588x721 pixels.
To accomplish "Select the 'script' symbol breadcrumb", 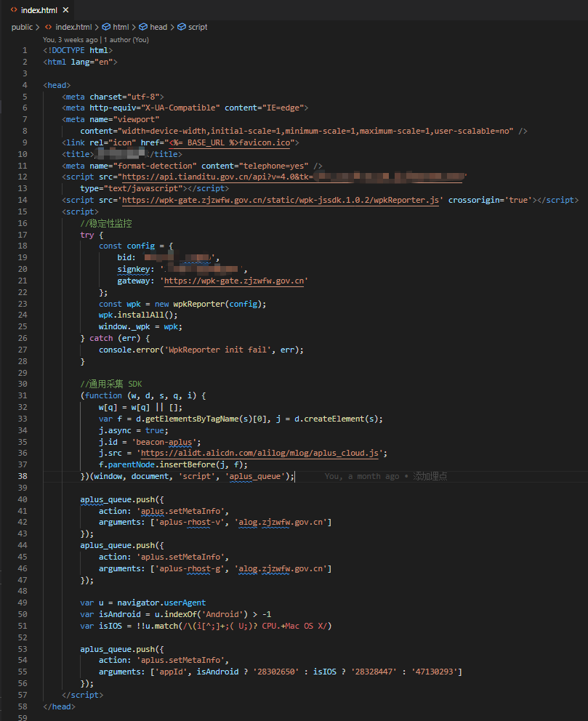I will click(198, 27).
